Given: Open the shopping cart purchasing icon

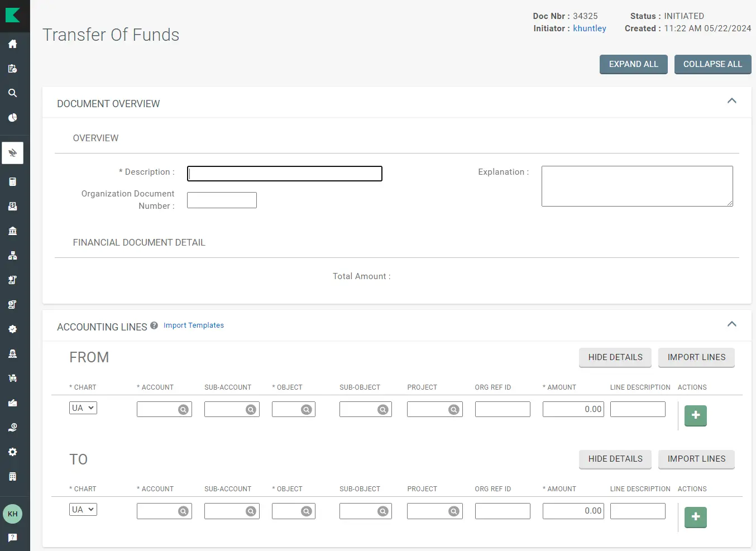Looking at the screenshot, I should (x=12, y=378).
